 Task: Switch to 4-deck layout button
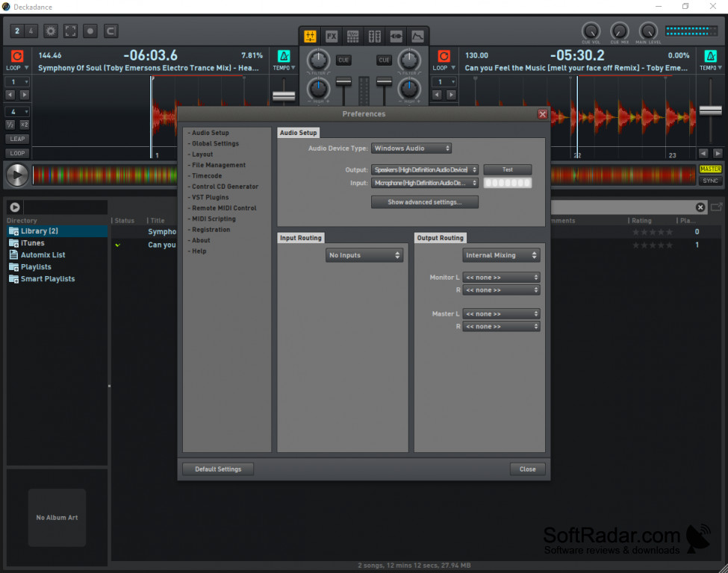coord(31,31)
